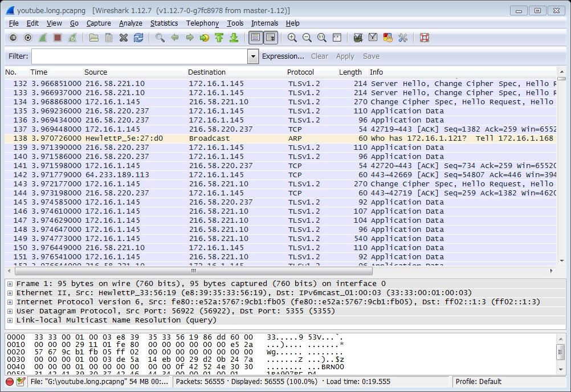This screenshot has height=392, width=571.
Task: Go to specific packet number icon
Action: point(204,38)
